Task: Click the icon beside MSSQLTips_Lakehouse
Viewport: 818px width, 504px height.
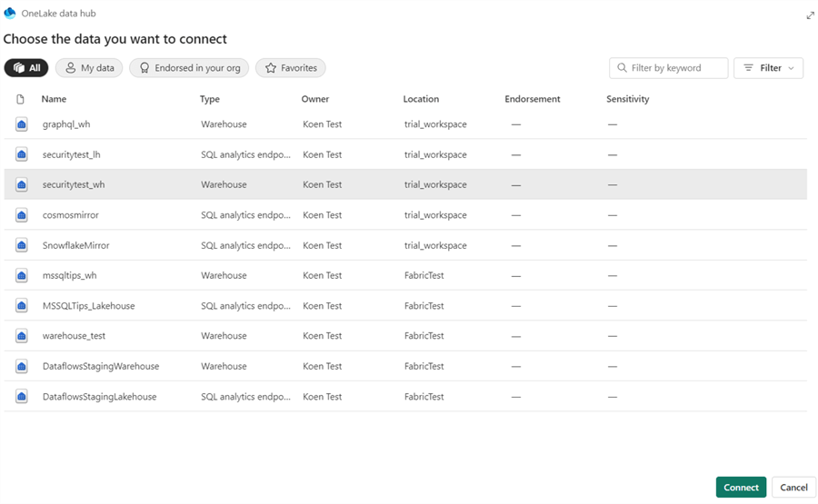Action: coord(22,306)
